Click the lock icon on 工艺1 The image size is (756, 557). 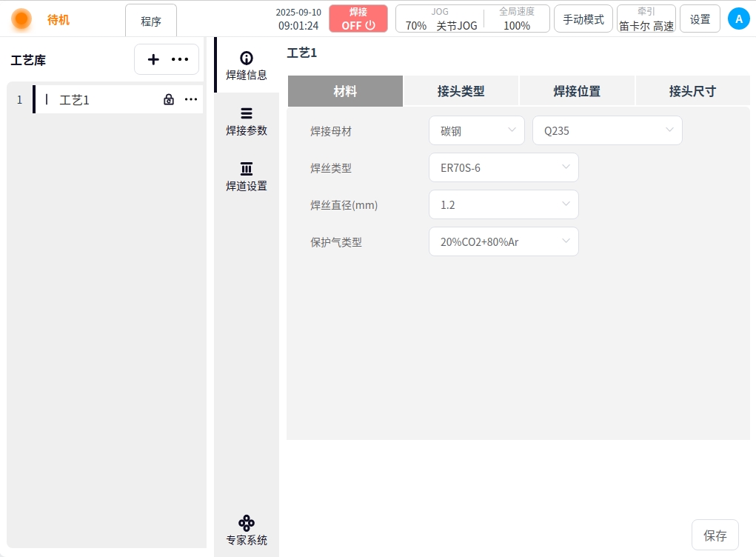coord(169,99)
